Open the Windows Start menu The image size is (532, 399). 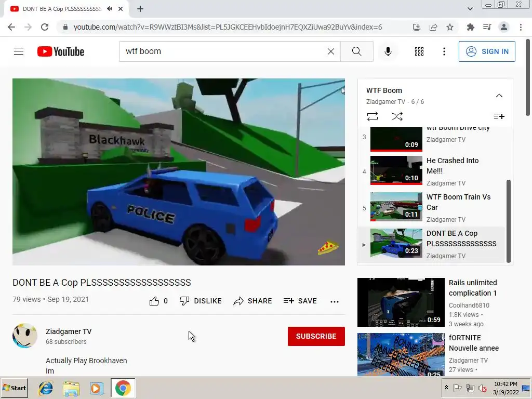(x=14, y=388)
